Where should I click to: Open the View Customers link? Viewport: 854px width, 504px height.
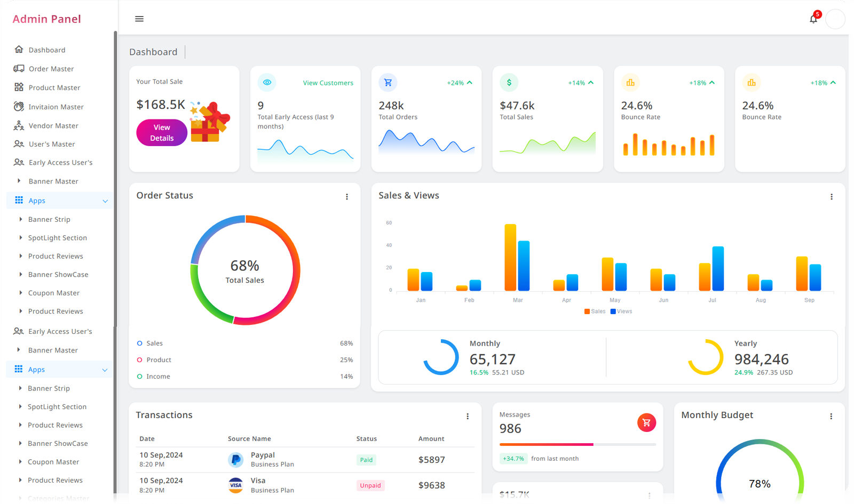click(x=328, y=83)
